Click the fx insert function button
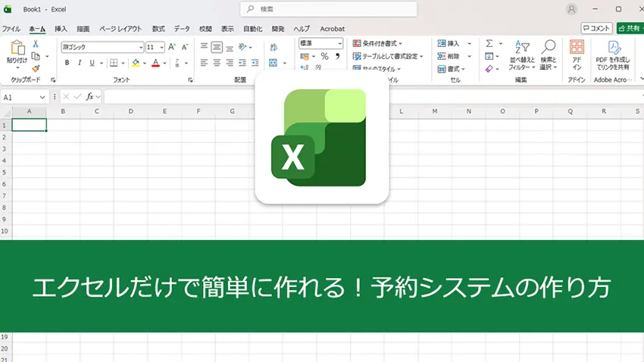644x362 pixels. coord(89,97)
